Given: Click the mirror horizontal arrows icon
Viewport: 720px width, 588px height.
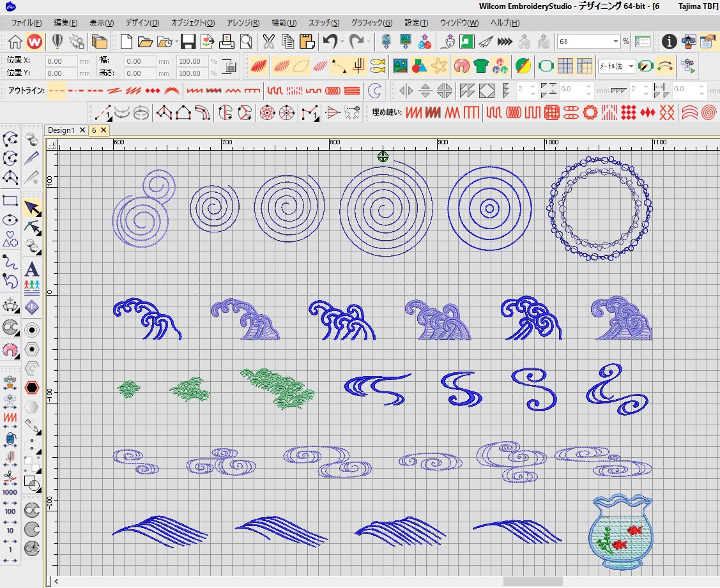Looking at the screenshot, I should tap(406, 91).
